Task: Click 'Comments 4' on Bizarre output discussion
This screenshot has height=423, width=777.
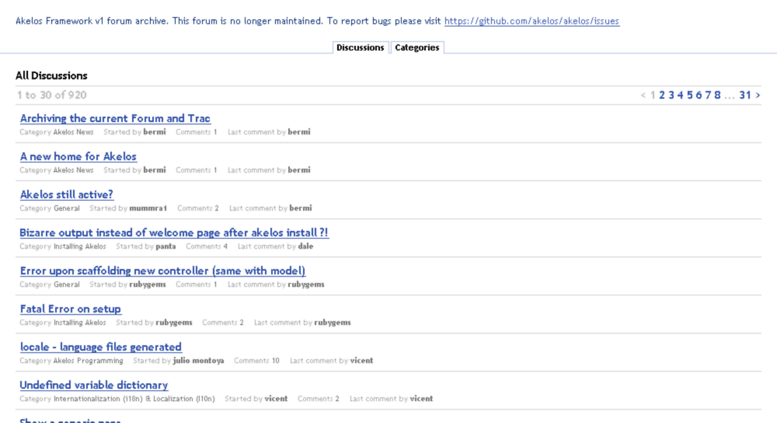Action: pos(207,247)
